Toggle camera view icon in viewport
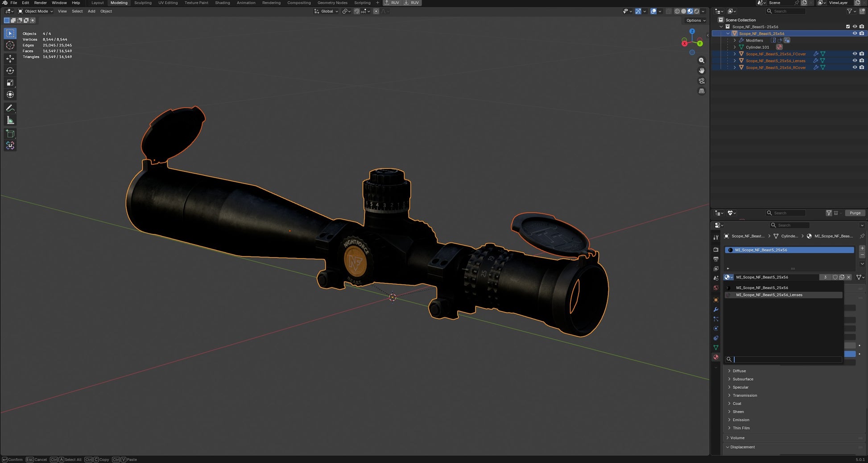The image size is (868, 463). (x=702, y=81)
